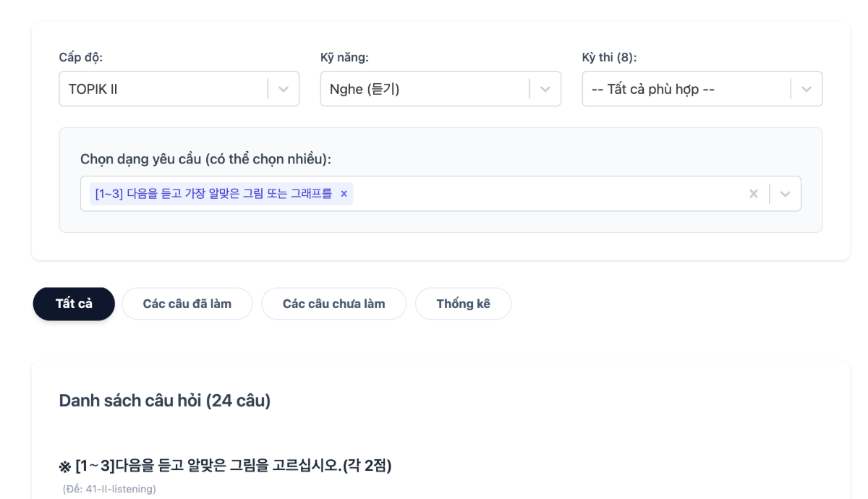Select the "Tất cả" filter tab

point(74,304)
